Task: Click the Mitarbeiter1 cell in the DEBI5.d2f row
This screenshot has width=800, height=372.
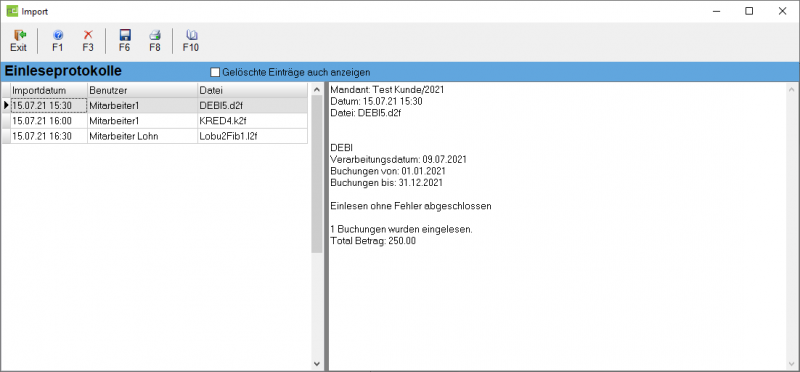Action: coord(142,106)
